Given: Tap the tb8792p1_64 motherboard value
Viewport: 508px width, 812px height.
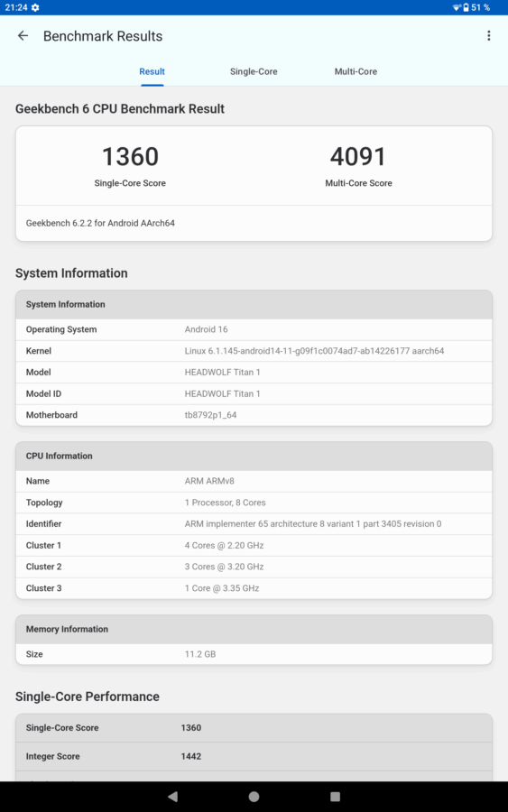Looking at the screenshot, I should (x=211, y=415).
